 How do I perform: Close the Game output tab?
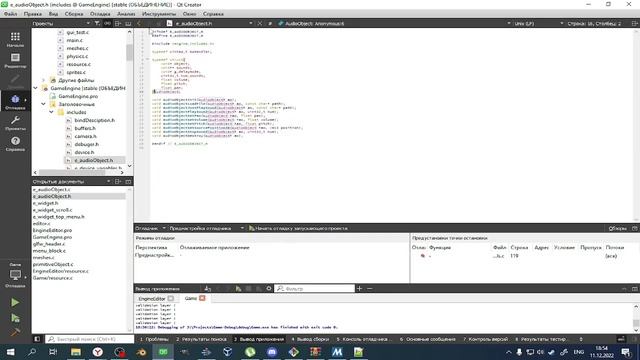point(202,298)
